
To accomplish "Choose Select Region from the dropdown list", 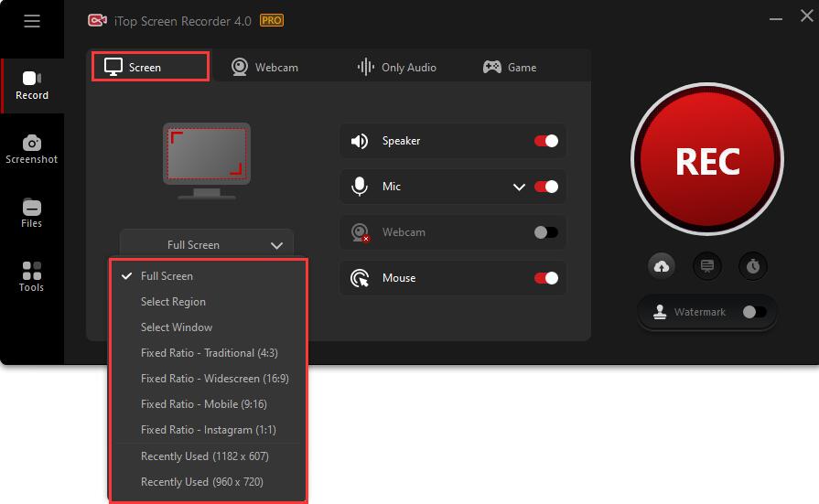I will [x=173, y=302].
